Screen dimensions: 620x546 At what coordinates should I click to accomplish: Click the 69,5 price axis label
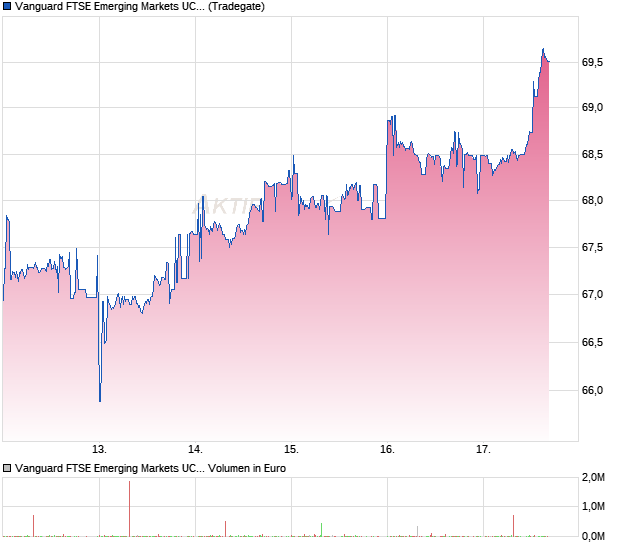[x=592, y=62]
